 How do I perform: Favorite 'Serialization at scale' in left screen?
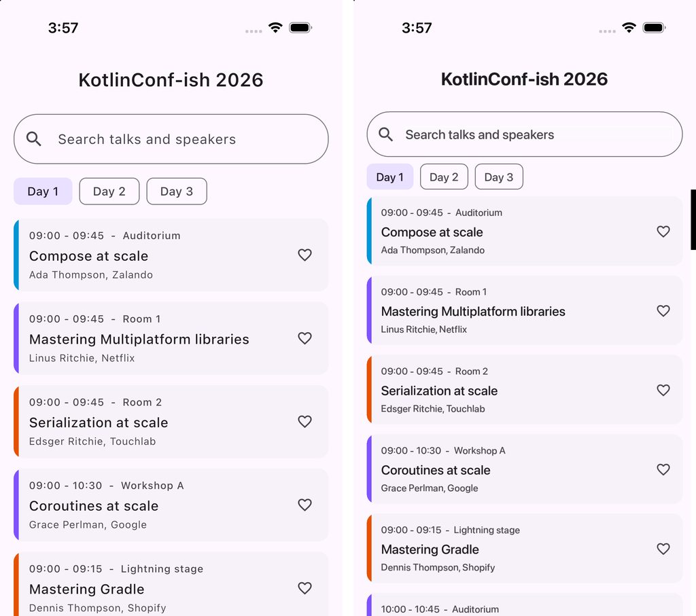[x=304, y=422]
